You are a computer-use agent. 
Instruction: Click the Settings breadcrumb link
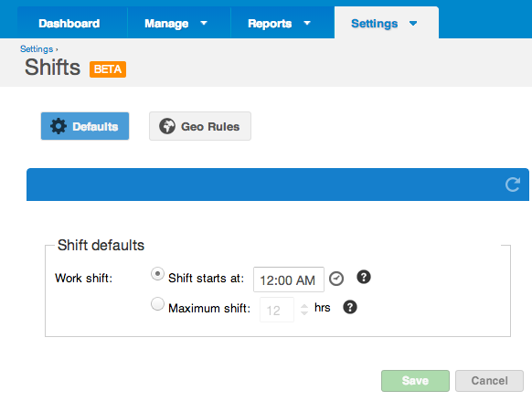(x=37, y=49)
